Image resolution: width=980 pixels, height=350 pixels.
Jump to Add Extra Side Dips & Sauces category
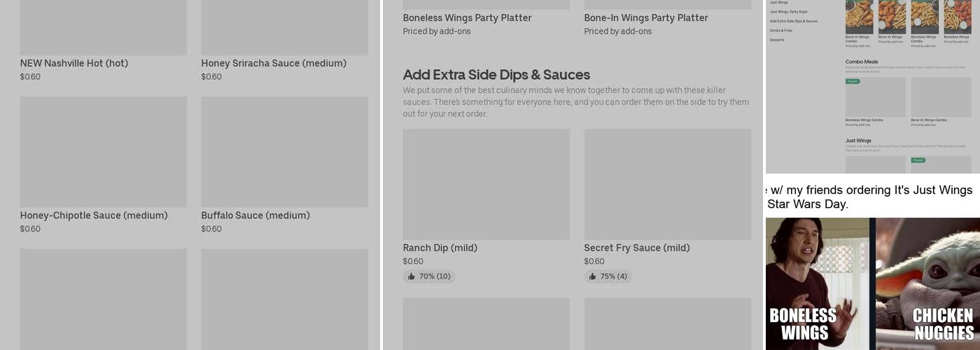point(794,21)
